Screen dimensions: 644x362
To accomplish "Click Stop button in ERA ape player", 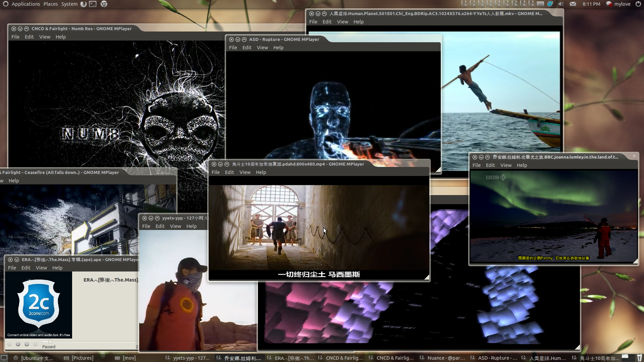I will click(26, 344).
